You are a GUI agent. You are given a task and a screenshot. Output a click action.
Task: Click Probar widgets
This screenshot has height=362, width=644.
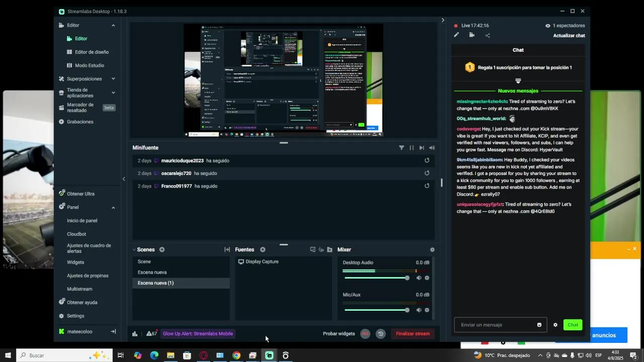pos(339,333)
